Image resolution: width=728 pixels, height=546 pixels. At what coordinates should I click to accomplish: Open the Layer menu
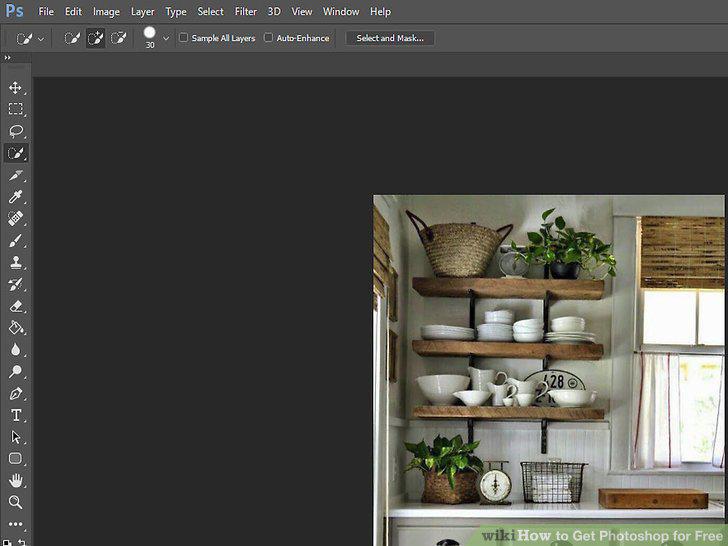(142, 12)
